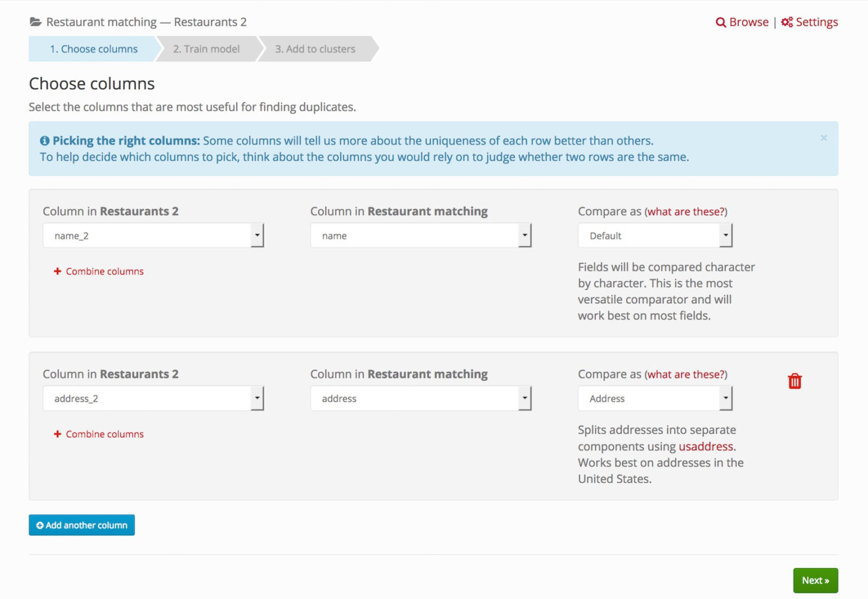The image size is (868, 599).
Task: Click the open folder icon by title
Action: (36, 22)
